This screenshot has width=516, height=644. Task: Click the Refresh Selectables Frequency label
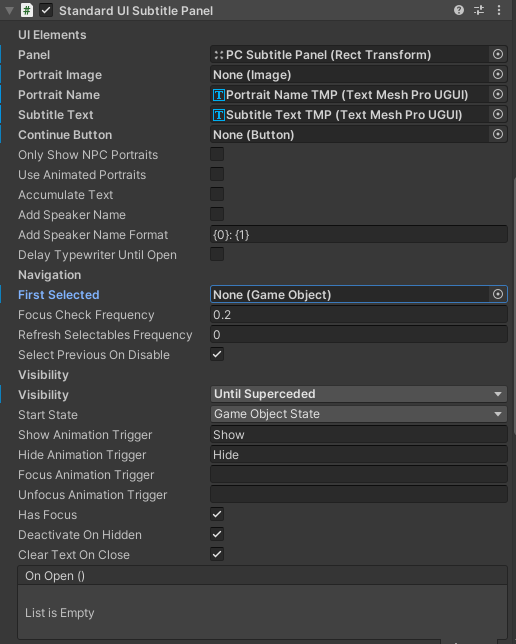pos(105,335)
